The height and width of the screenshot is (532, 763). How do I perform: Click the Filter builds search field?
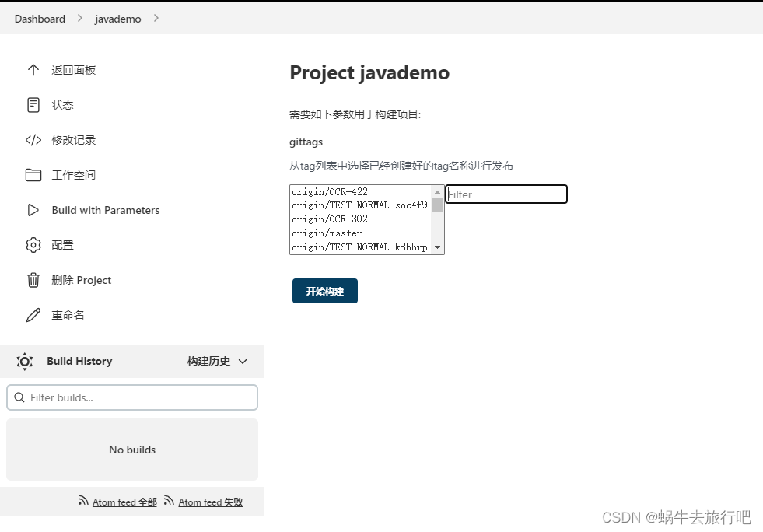click(x=132, y=397)
